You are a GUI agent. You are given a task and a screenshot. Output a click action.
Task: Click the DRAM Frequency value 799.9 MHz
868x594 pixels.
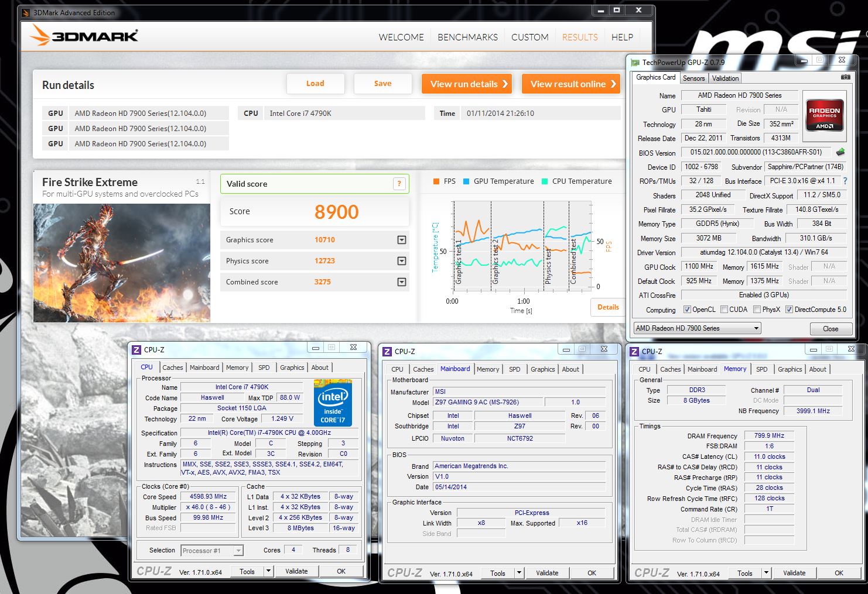point(769,436)
